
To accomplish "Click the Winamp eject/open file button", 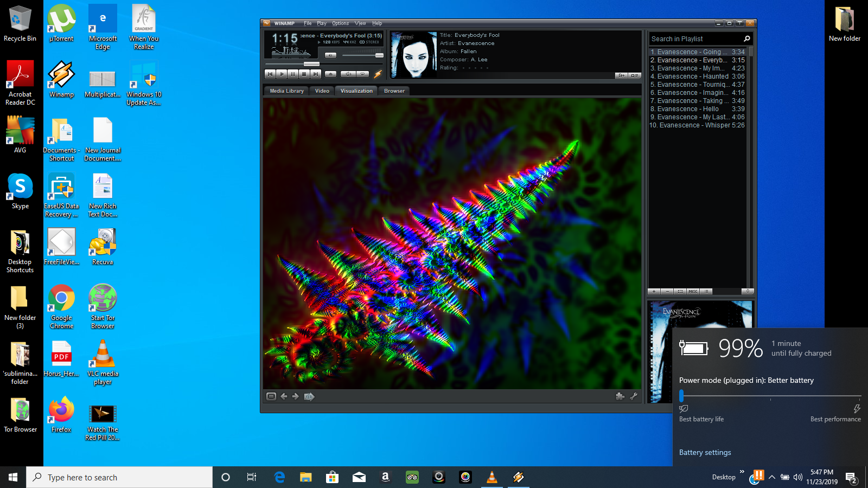I will coord(330,74).
